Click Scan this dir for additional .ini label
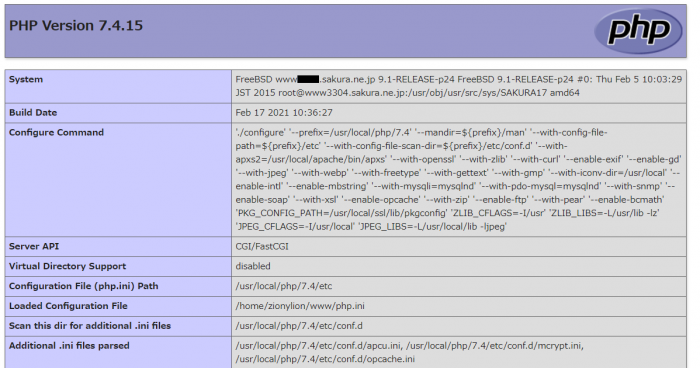 coord(90,326)
